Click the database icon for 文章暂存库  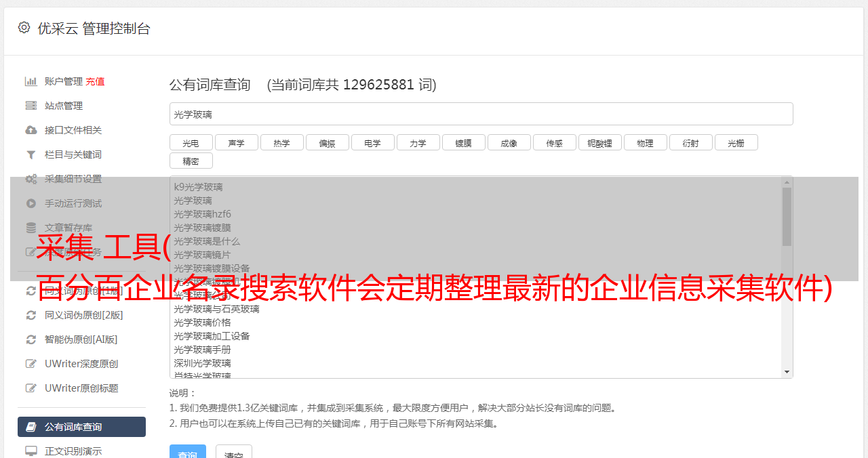[x=31, y=228]
